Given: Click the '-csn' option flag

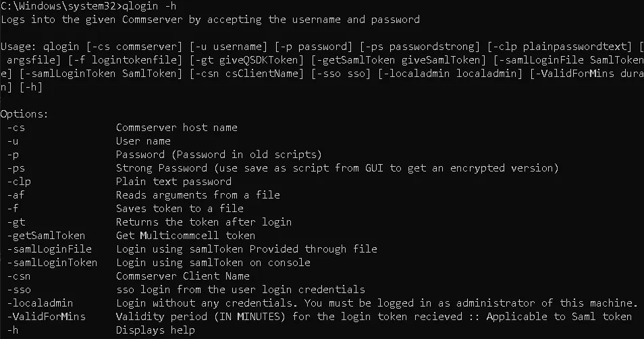Looking at the screenshot, I should coord(19,277).
